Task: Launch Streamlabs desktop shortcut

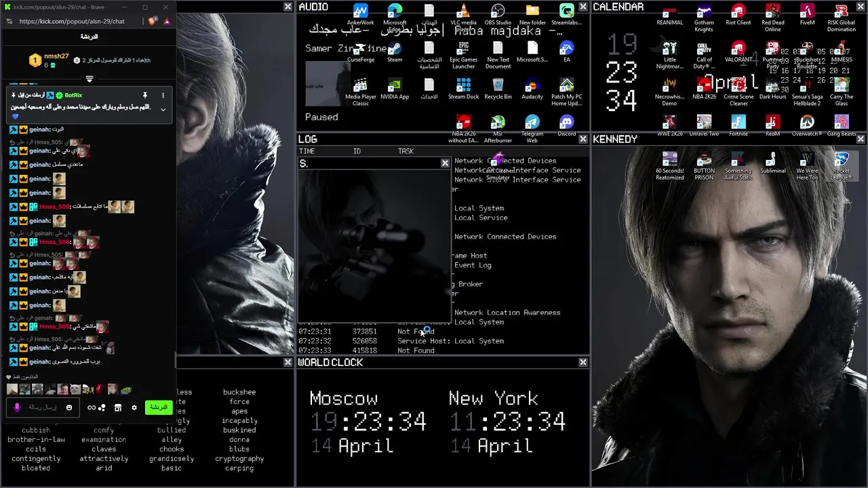Action: pyautogui.click(x=567, y=15)
